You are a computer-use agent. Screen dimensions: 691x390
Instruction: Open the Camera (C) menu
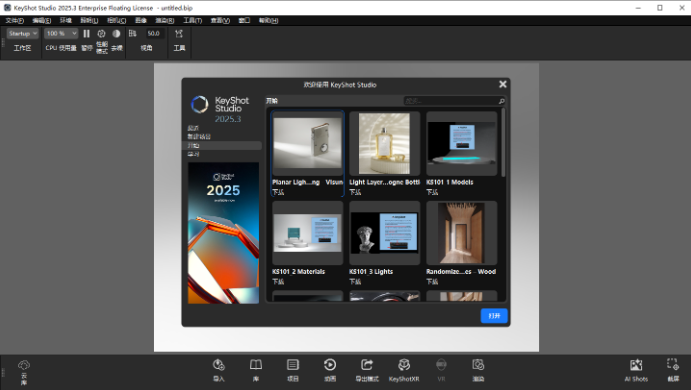(x=116, y=20)
